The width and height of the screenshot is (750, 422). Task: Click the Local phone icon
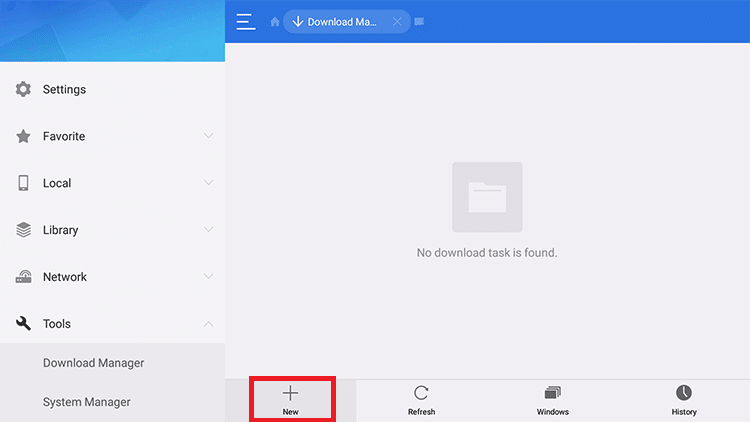(x=23, y=183)
